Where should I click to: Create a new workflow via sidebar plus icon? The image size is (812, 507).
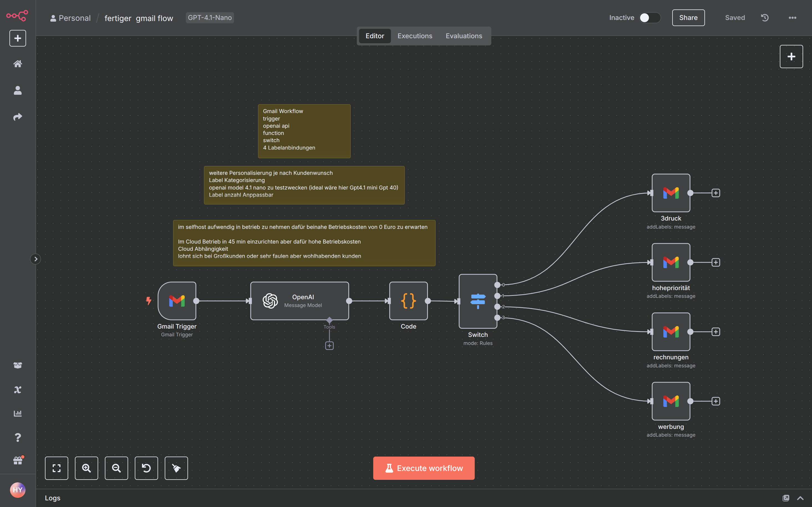coord(17,38)
